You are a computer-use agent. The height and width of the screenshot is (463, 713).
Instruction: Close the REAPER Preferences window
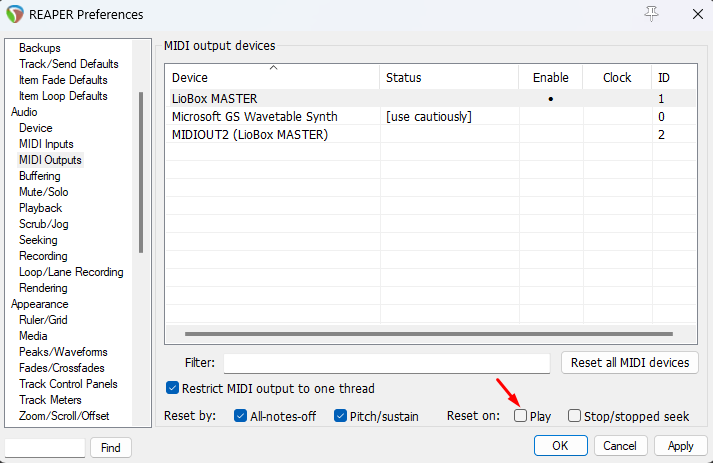698,14
